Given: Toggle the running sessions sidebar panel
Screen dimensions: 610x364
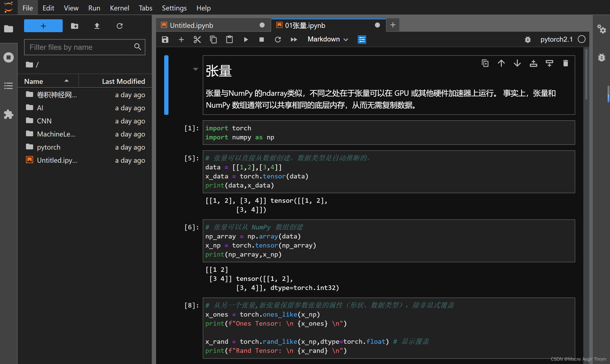Looking at the screenshot, I should [x=9, y=57].
